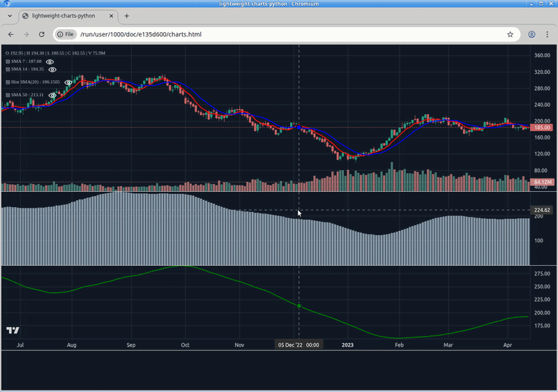
Task: Open the tab search dropdown arrow
Action: (9, 16)
